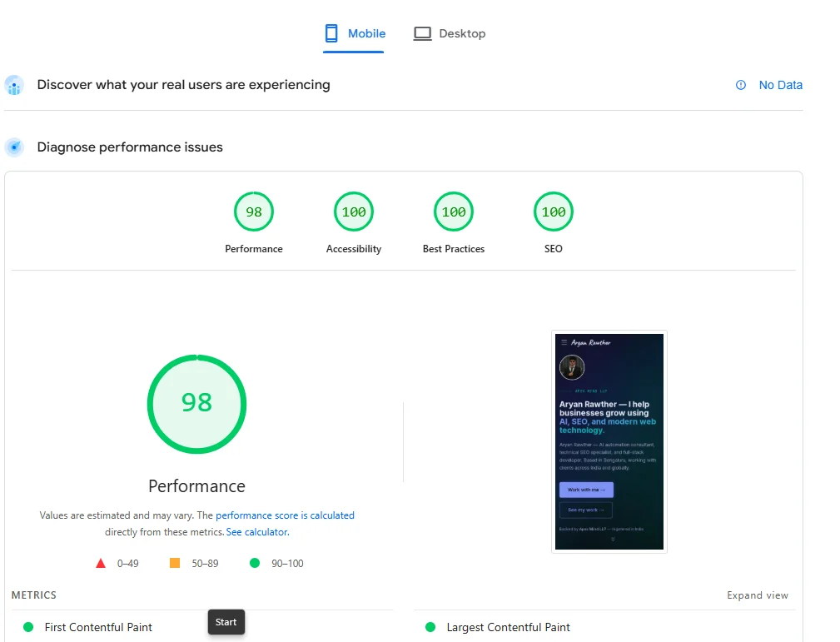
Task: Click the mobile phone icon on the Mobile tab
Action: pos(331,32)
